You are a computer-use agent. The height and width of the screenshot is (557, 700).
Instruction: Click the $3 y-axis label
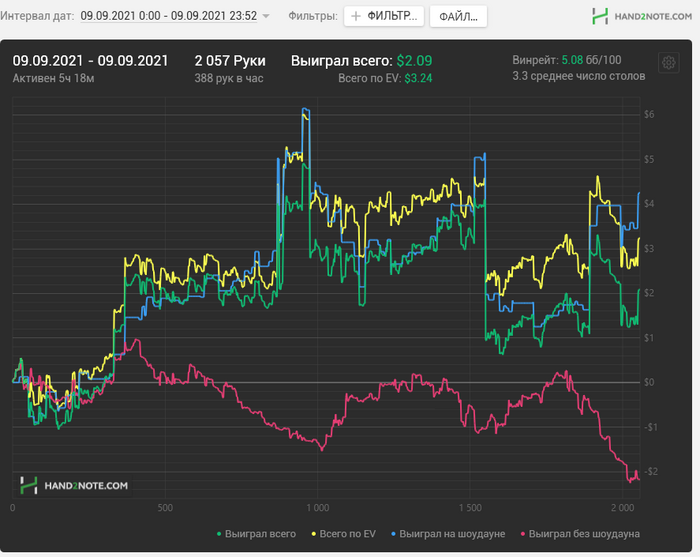(649, 249)
